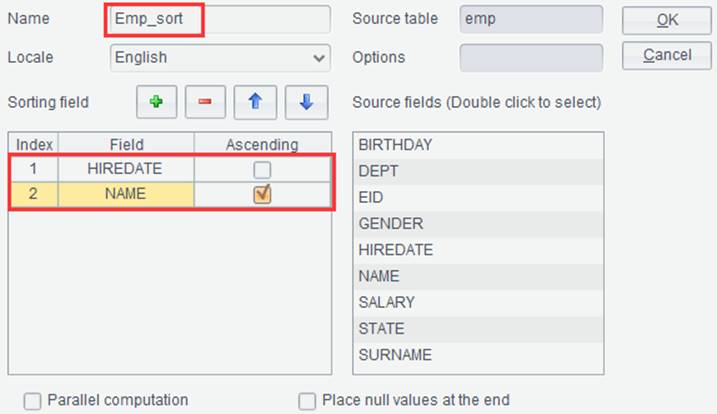Enable Parallel computation checkbox

coord(32,401)
